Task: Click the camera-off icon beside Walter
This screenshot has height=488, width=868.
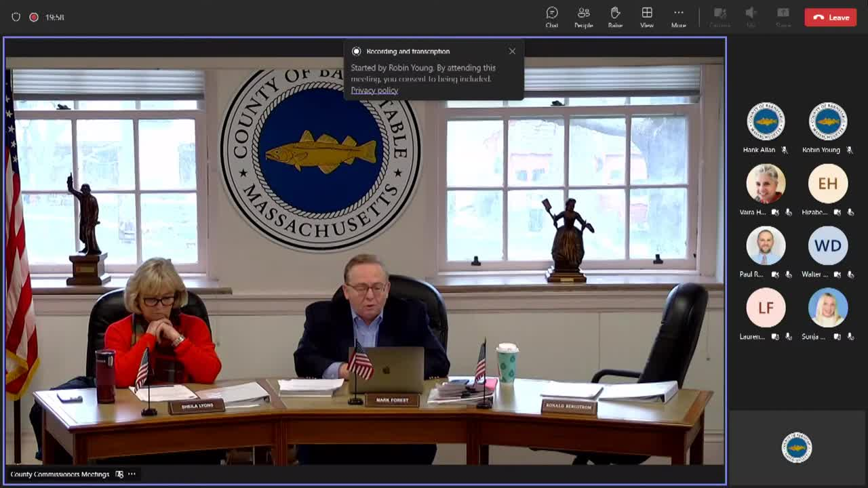Action: coord(837,274)
